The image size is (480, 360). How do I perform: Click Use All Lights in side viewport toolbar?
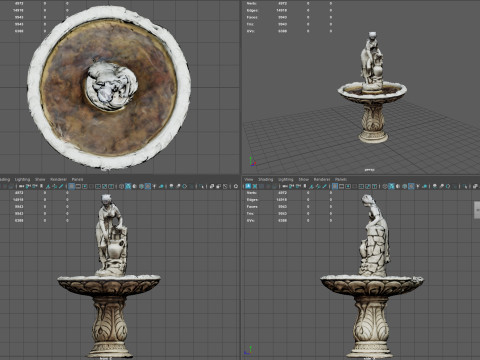point(418,186)
